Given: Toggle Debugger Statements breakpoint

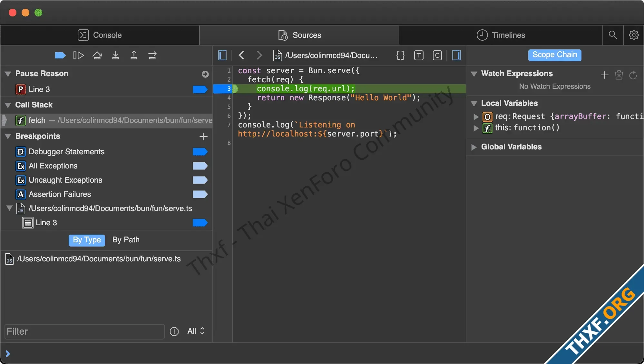Looking at the screenshot, I should (x=200, y=152).
